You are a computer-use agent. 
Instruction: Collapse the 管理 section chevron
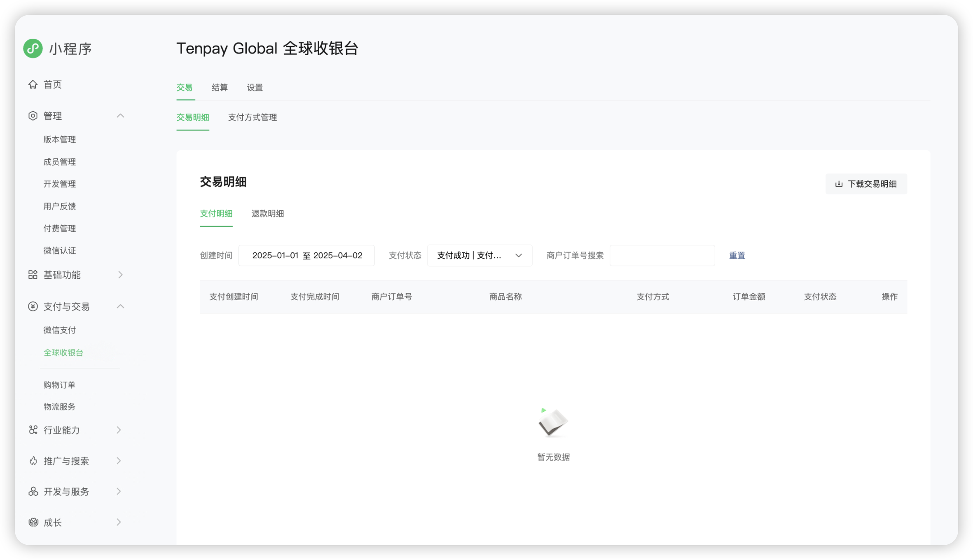(120, 116)
